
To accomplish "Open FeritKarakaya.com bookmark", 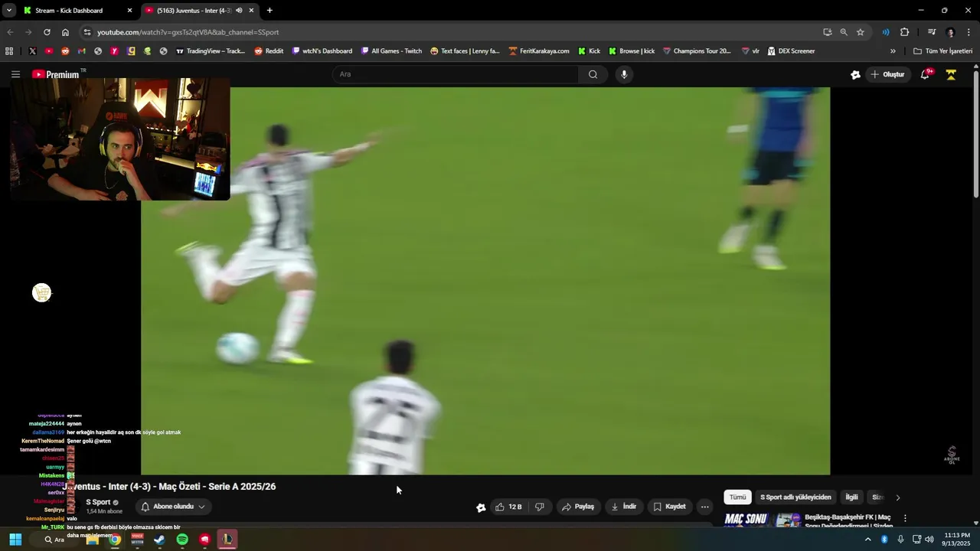I will [538, 51].
